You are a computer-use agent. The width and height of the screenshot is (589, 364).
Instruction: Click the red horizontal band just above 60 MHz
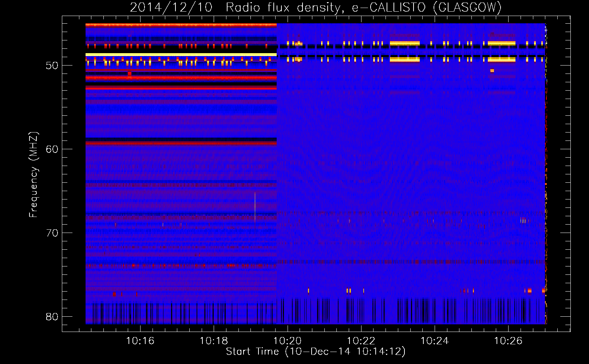pos(181,143)
